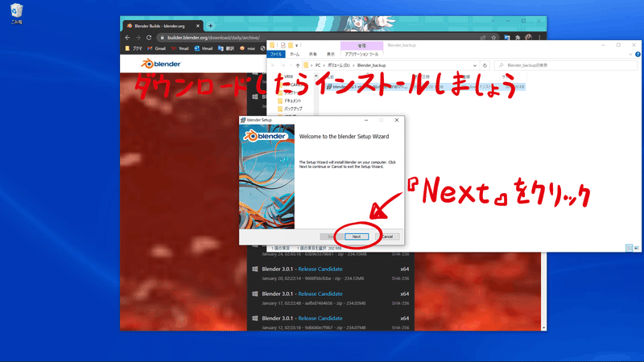
Task: Refresh the Explorer folder view
Action: point(485,65)
